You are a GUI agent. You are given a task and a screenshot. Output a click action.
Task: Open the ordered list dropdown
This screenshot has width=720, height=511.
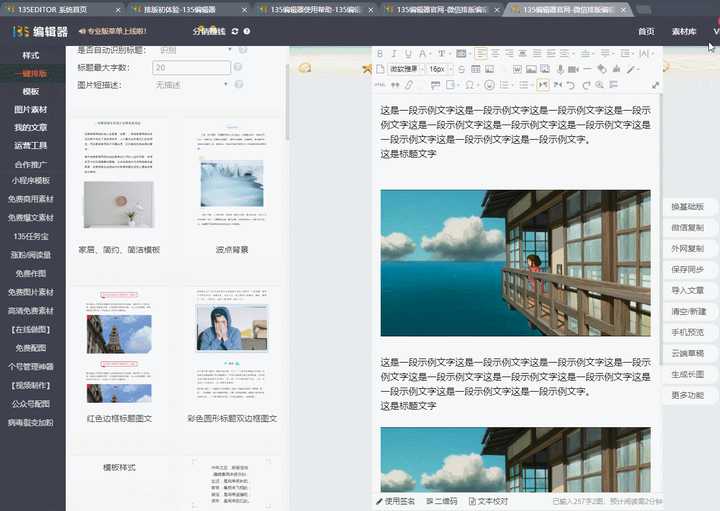(x=513, y=85)
